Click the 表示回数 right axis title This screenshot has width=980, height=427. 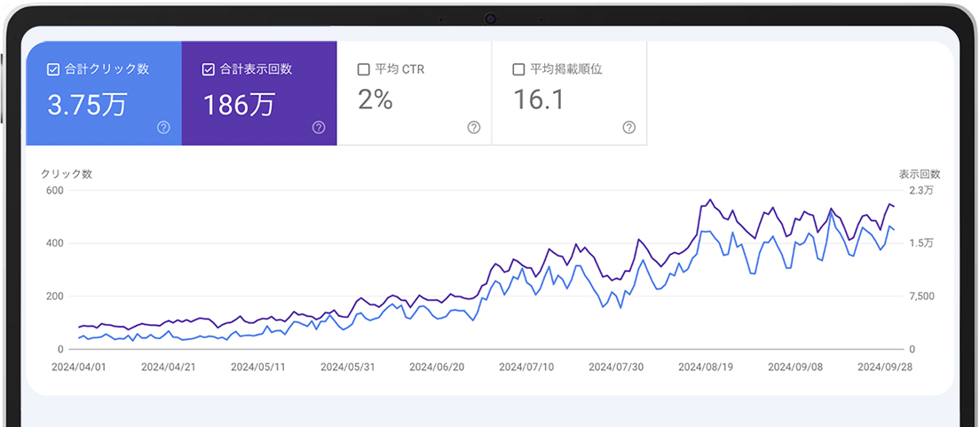919,174
